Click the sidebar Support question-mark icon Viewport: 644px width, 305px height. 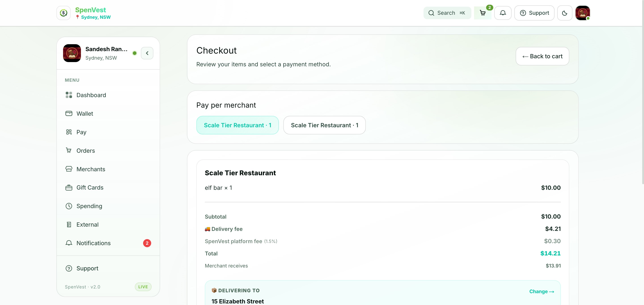click(x=69, y=268)
